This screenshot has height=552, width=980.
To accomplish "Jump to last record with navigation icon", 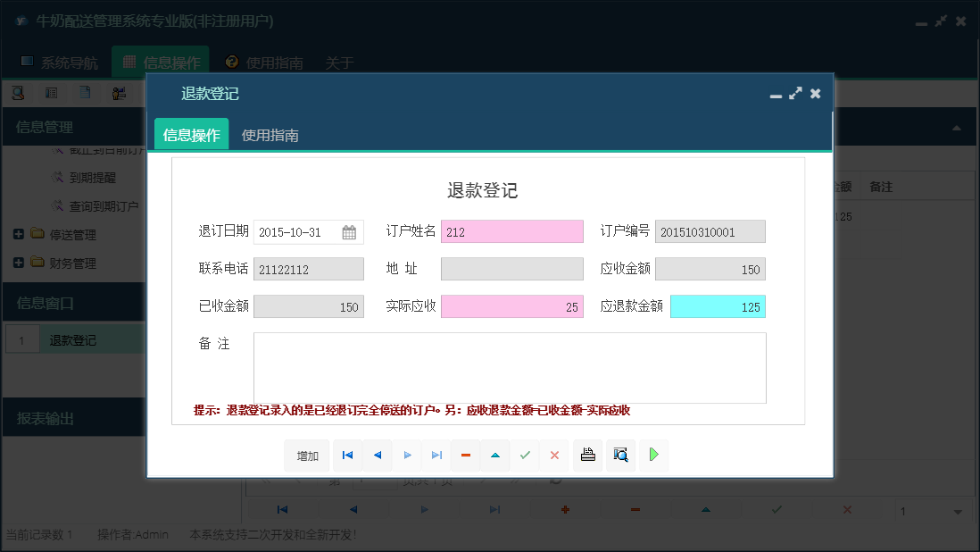I will click(x=436, y=456).
